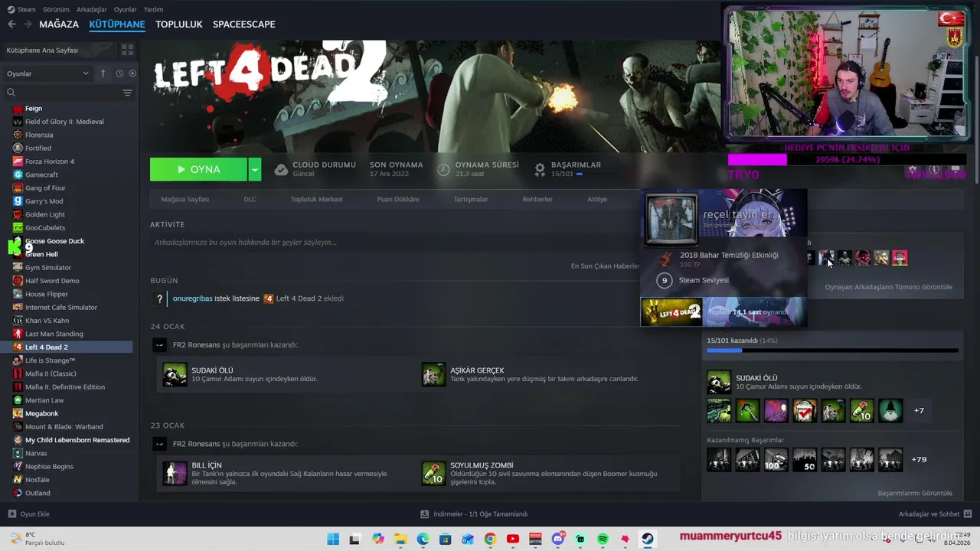Screen dimensions: 980x551
Task: Open Discord from the taskbar
Action: click(558, 540)
